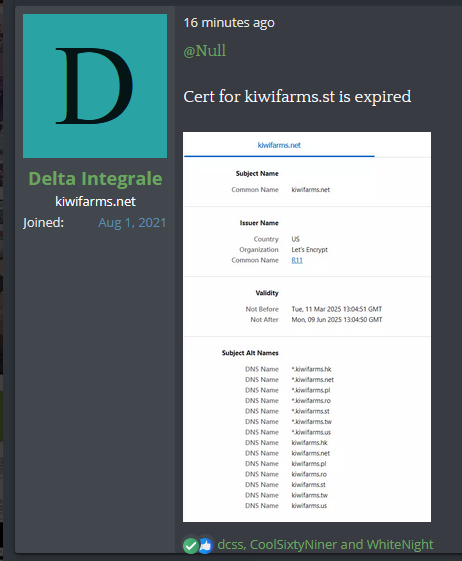Select the kiwifarms.net certificate tab
This screenshot has width=462, height=561.
279,145
